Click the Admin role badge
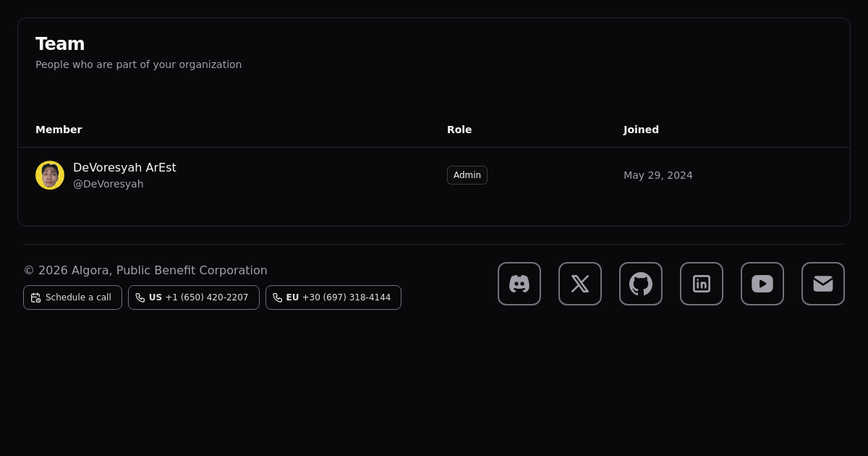868x456 pixels. click(467, 175)
